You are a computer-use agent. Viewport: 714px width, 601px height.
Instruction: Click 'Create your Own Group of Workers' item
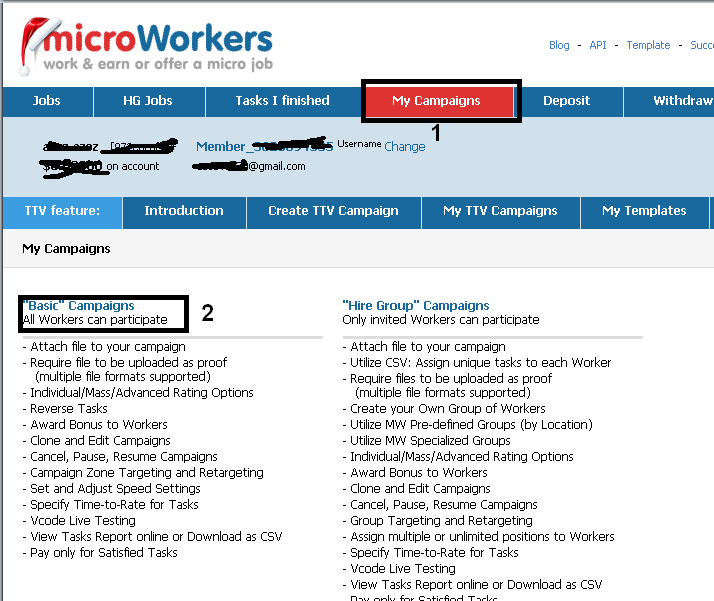(448, 409)
